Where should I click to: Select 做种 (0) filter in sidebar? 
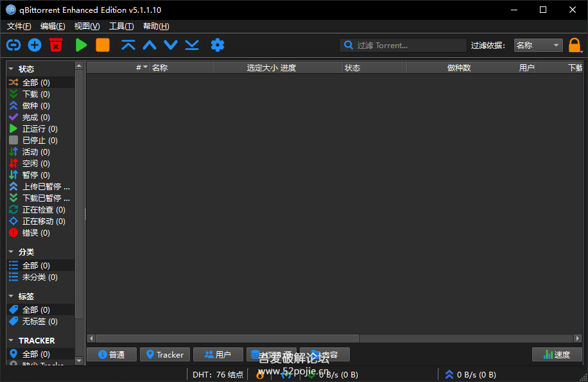click(x=36, y=106)
